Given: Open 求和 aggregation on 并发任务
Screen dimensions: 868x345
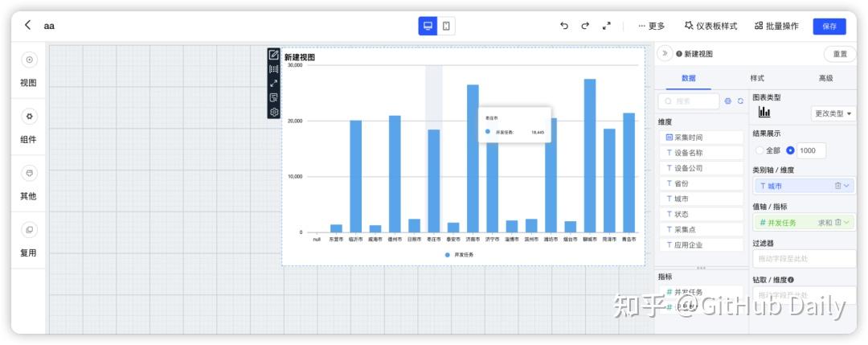Looking at the screenshot, I should tap(825, 223).
